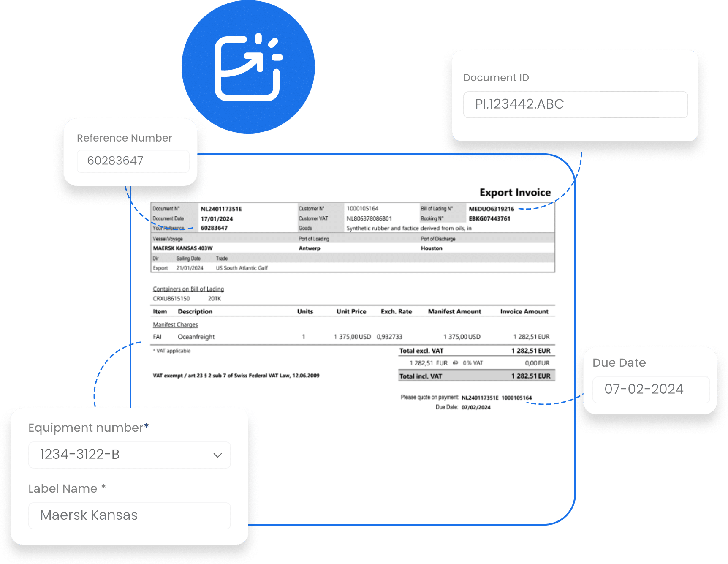Click Bill of Lading number MEDUO6319216

click(x=492, y=209)
